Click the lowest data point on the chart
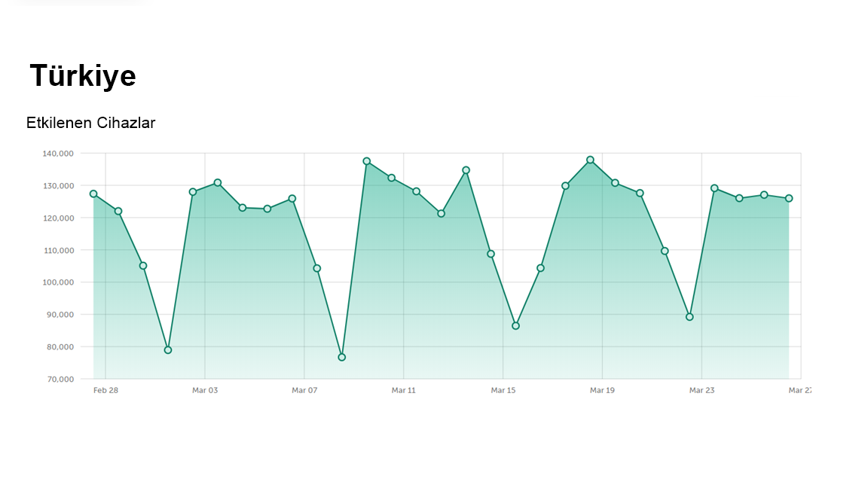 [341, 357]
